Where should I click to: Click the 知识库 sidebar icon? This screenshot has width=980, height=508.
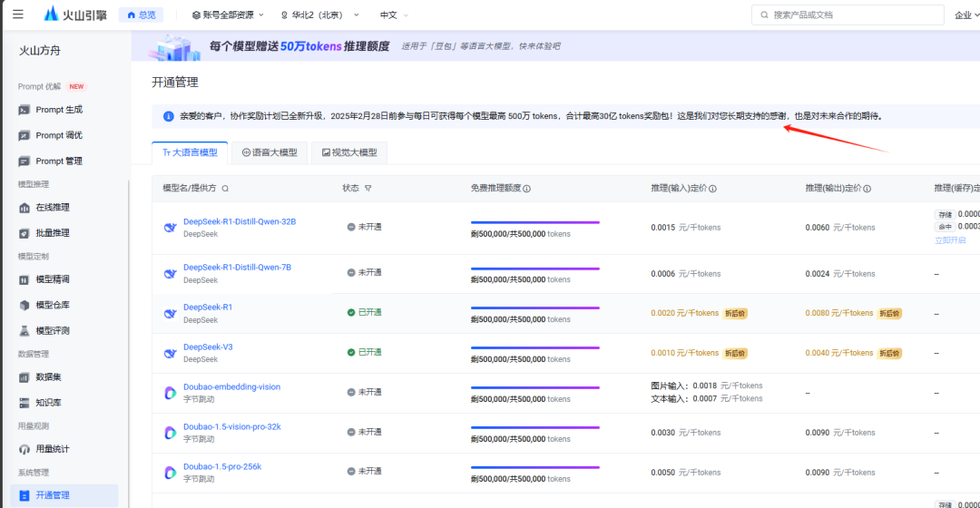point(24,403)
